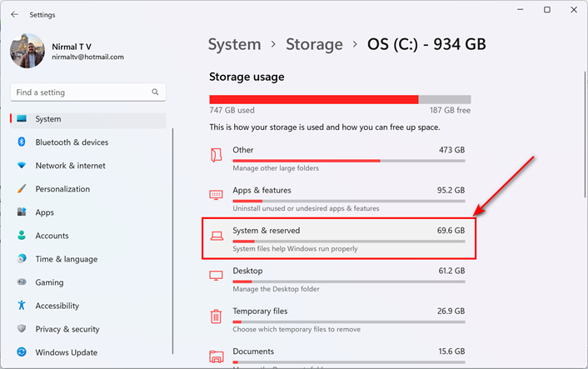
Task: Open System & reserved storage details
Action: 339,238
